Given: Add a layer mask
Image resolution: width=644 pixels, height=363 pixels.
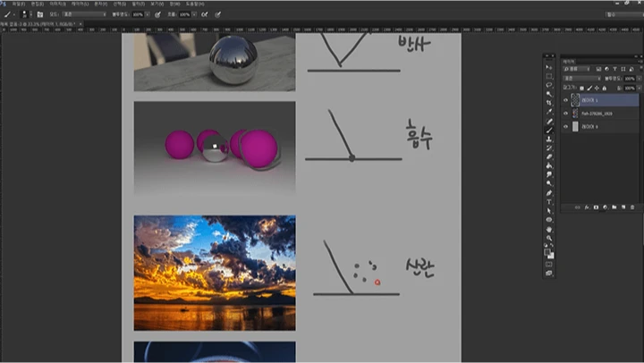Looking at the screenshot, I should pyautogui.click(x=596, y=207).
